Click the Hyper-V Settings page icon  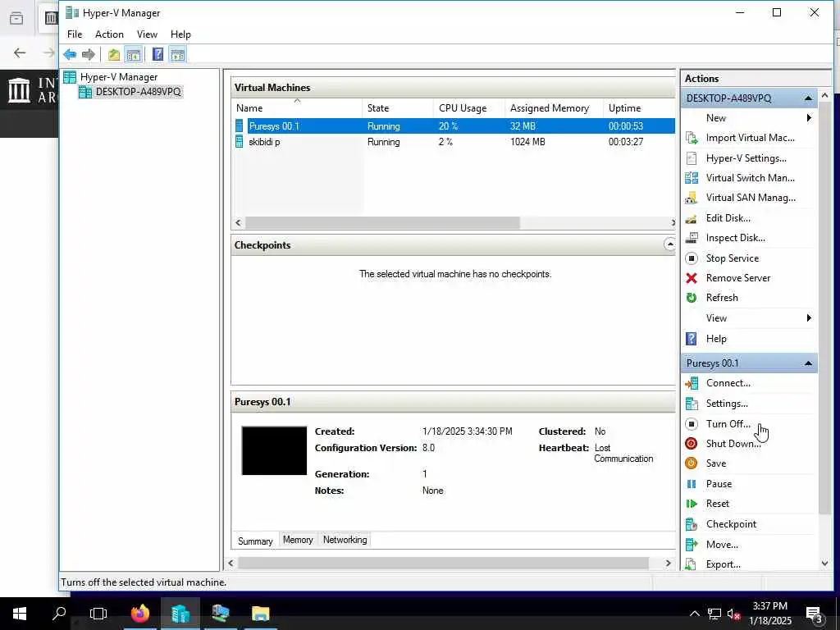692,158
